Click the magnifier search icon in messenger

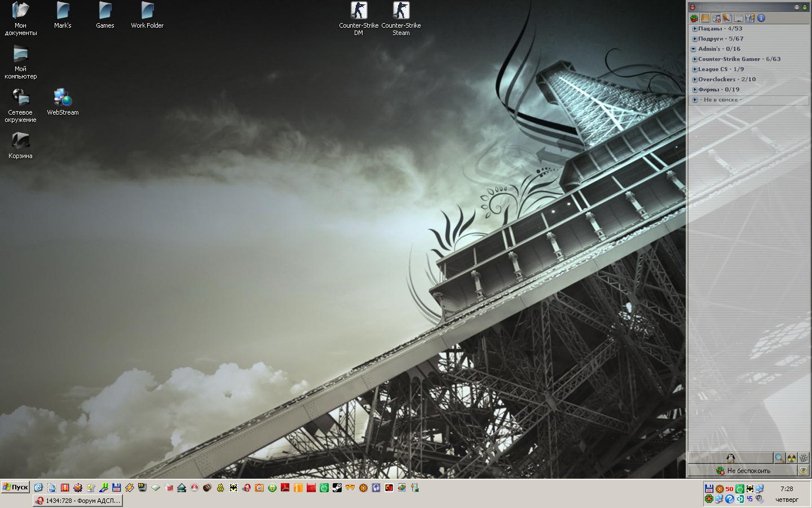779,458
